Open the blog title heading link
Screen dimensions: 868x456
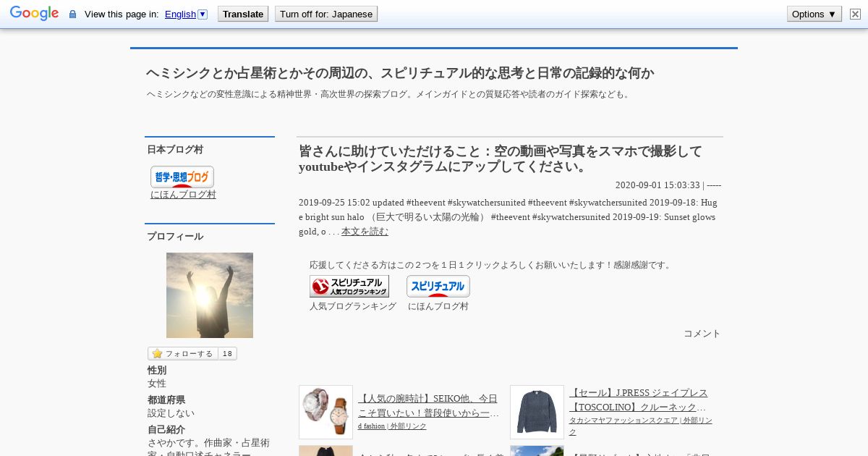pos(400,73)
